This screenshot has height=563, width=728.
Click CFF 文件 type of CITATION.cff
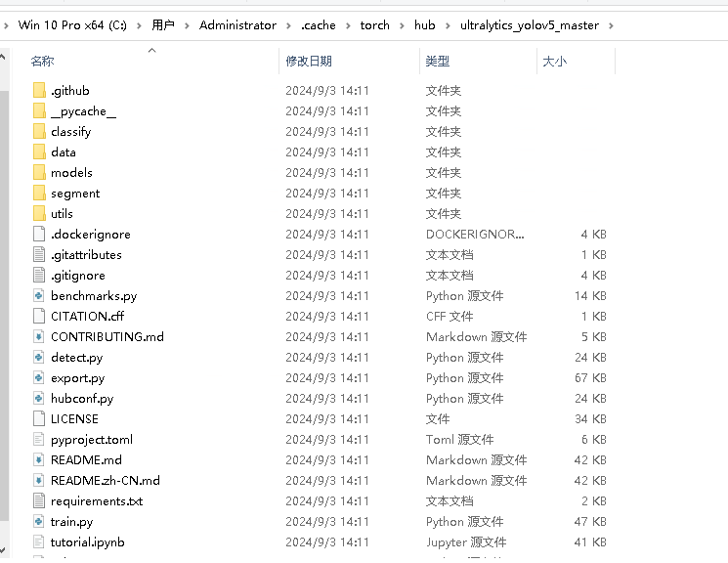(450, 317)
